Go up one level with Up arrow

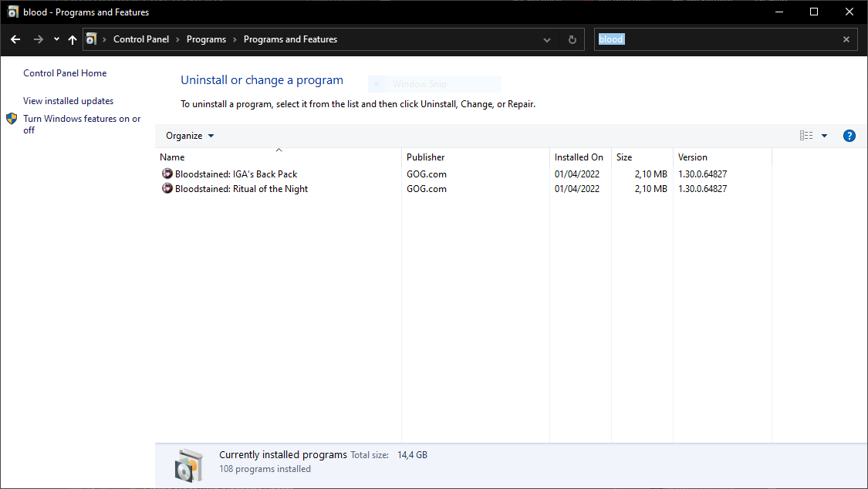(x=73, y=39)
